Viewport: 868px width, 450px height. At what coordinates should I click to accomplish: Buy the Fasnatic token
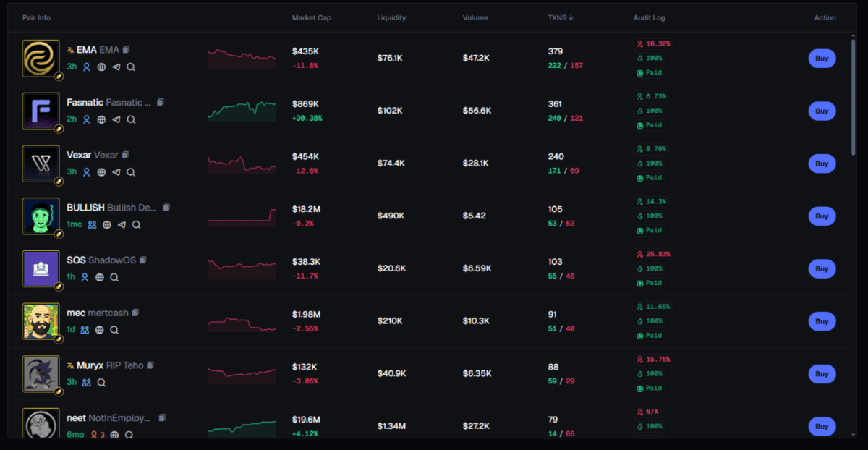click(822, 111)
